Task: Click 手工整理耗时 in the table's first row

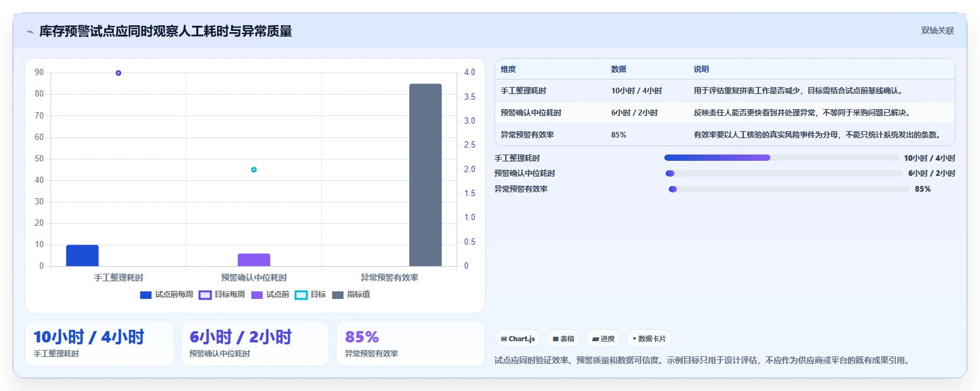Action: pos(523,91)
